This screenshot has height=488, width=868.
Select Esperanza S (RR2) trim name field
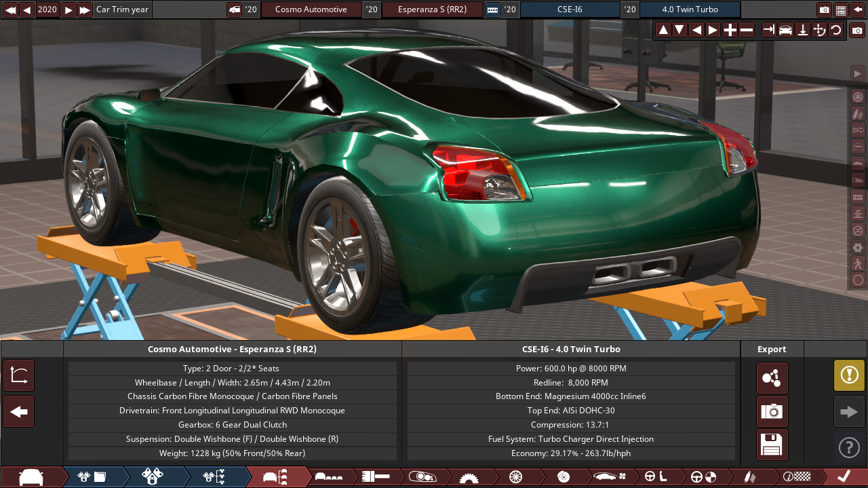[432, 10]
